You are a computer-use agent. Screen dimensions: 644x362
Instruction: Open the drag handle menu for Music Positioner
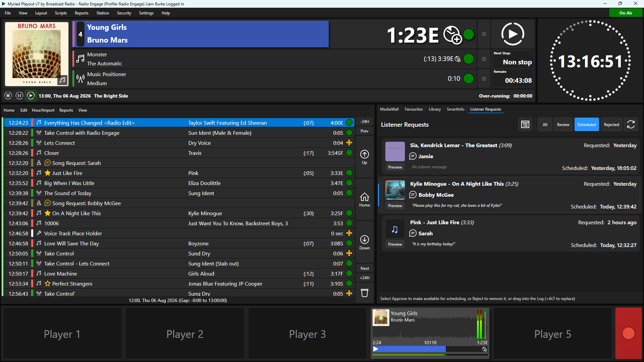pos(484,79)
